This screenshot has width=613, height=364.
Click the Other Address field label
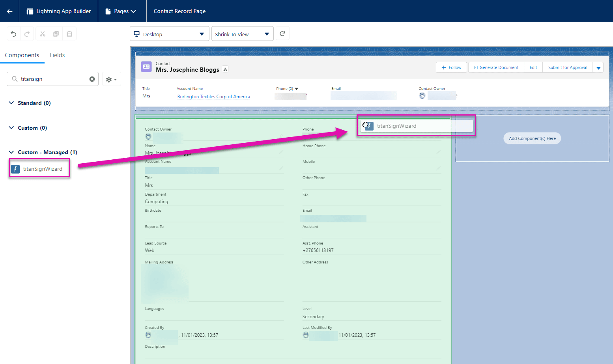tap(315, 262)
